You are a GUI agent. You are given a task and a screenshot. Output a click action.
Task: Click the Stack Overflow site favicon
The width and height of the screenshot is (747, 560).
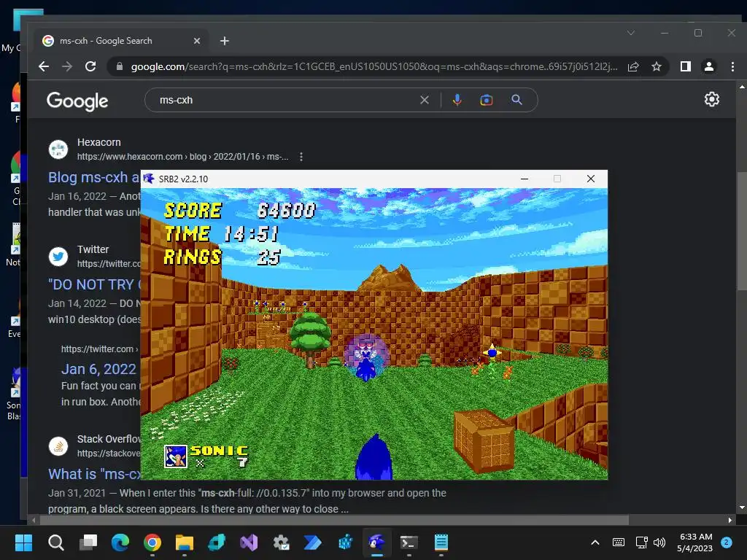pos(58,446)
